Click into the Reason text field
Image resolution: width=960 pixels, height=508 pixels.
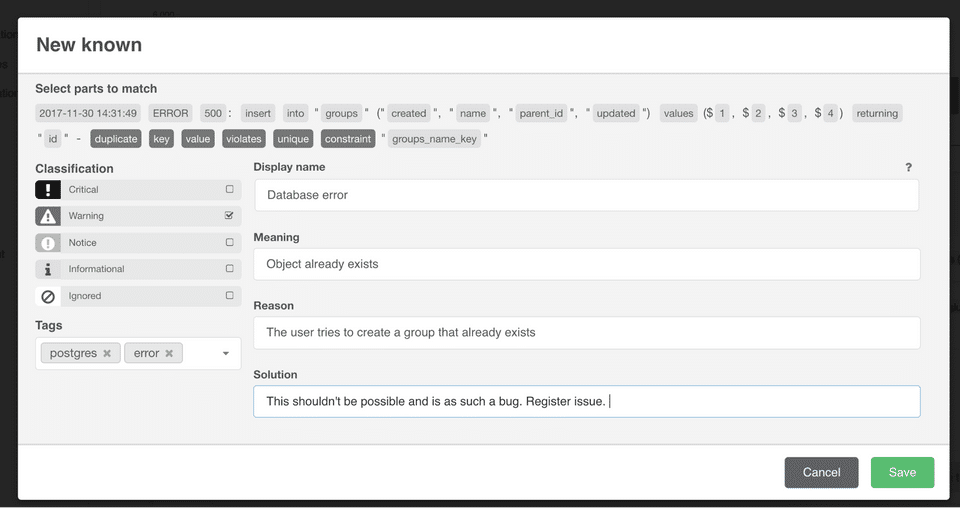pos(585,332)
